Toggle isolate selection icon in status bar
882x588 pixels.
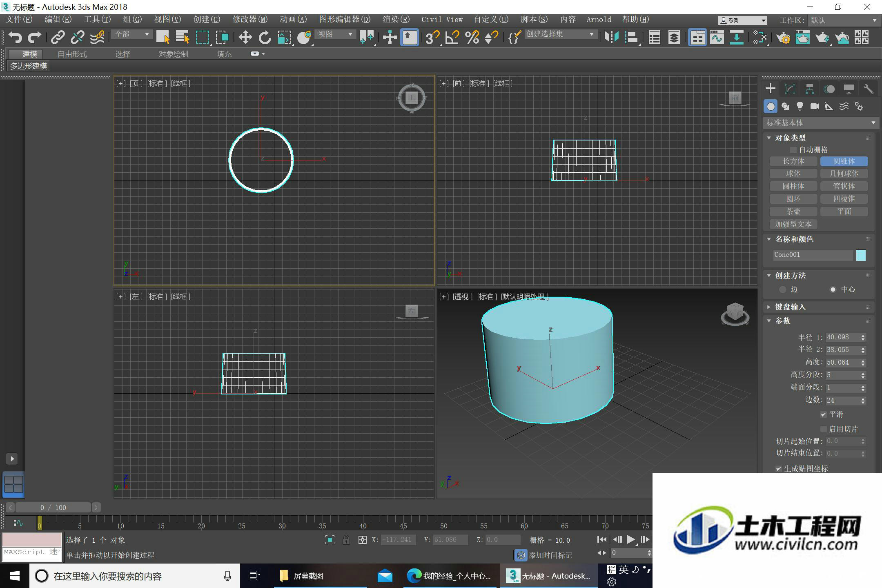[330, 540]
